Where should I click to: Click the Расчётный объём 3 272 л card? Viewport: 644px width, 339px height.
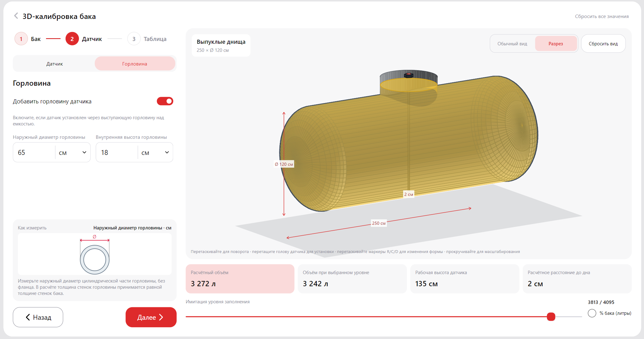[x=240, y=279]
